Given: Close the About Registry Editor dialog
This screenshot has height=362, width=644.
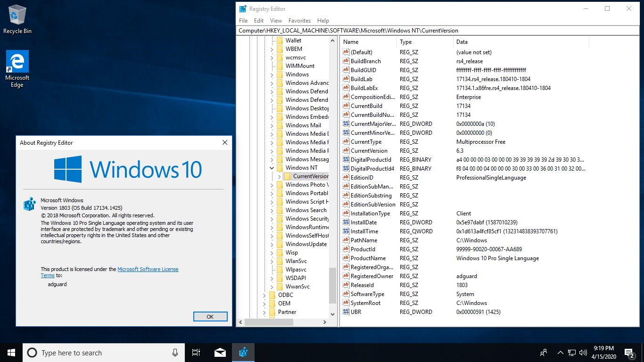Looking at the screenshot, I should pos(225,142).
